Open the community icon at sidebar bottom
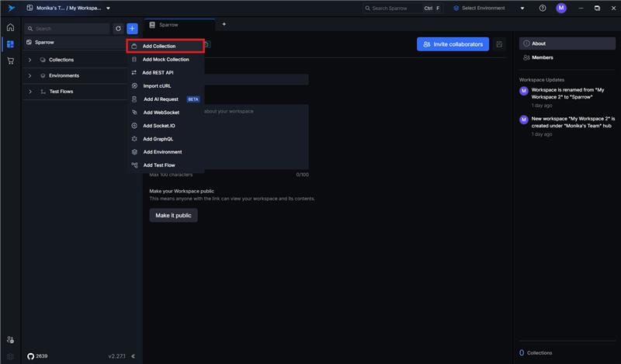This screenshot has width=621, height=364. 11,340
